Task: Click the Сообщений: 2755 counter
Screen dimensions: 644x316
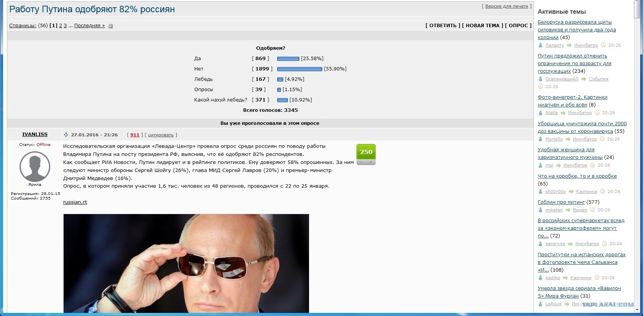Action: coord(31,198)
